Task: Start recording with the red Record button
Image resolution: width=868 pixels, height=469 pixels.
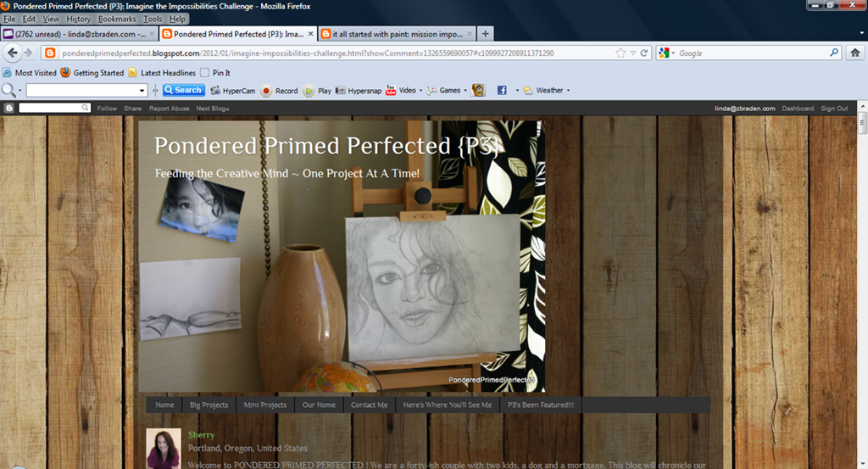Action: [266, 91]
